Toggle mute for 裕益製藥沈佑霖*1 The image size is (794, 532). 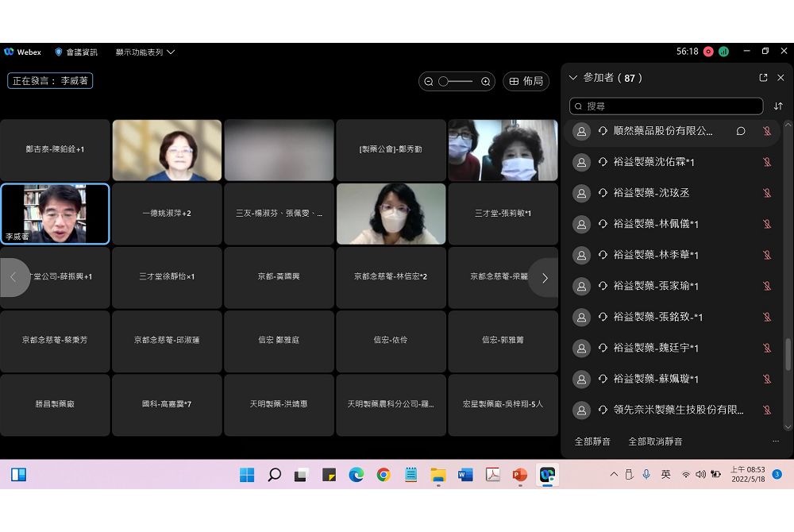point(767,162)
